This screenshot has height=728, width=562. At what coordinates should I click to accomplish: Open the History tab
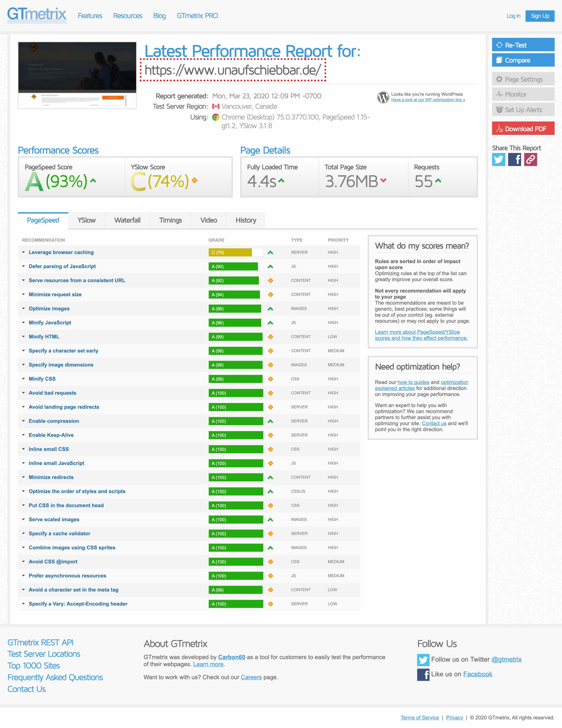pos(246,220)
